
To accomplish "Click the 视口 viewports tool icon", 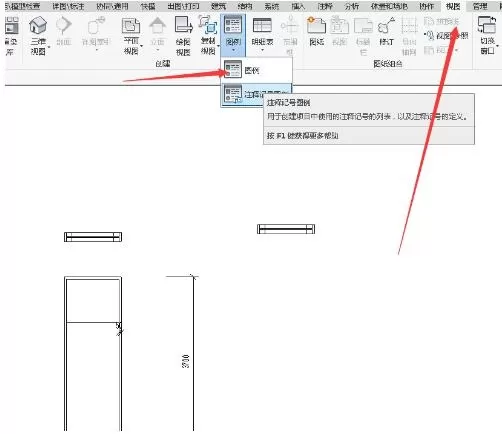I will point(430,50).
